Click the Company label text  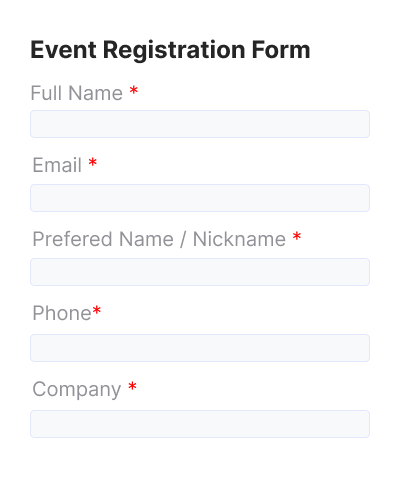coord(77,389)
